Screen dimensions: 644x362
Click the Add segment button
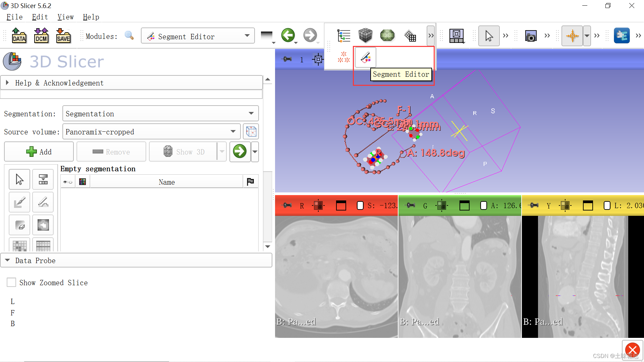coord(39,152)
